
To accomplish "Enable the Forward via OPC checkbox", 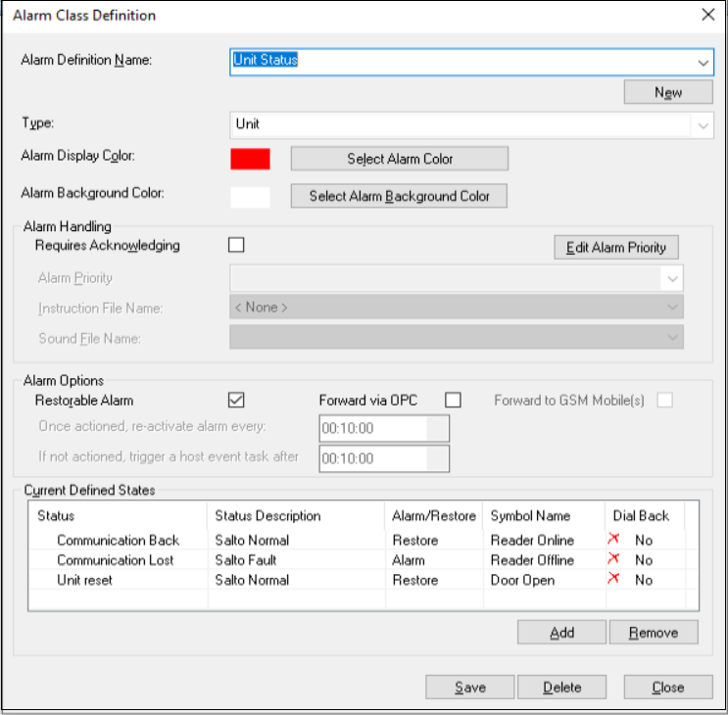I will [x=453, y=400].
